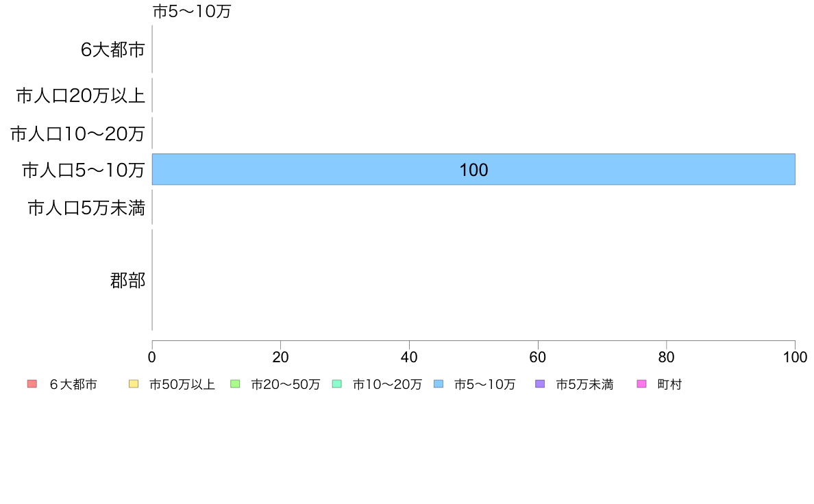Select the blue bar labeled 100
The height and width of the screenshot is (504, 814).
click(473, 169)
